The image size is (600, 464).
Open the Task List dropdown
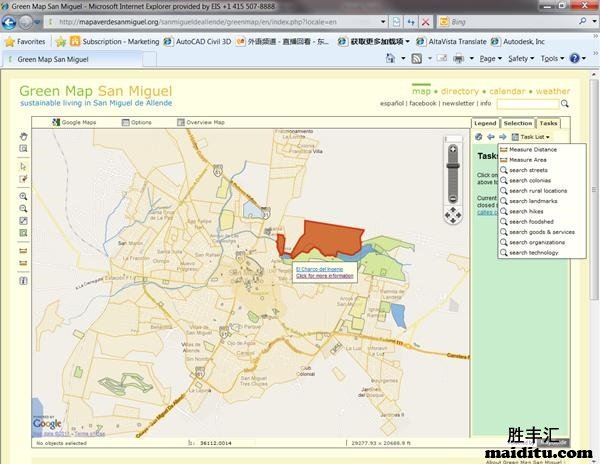533,137
